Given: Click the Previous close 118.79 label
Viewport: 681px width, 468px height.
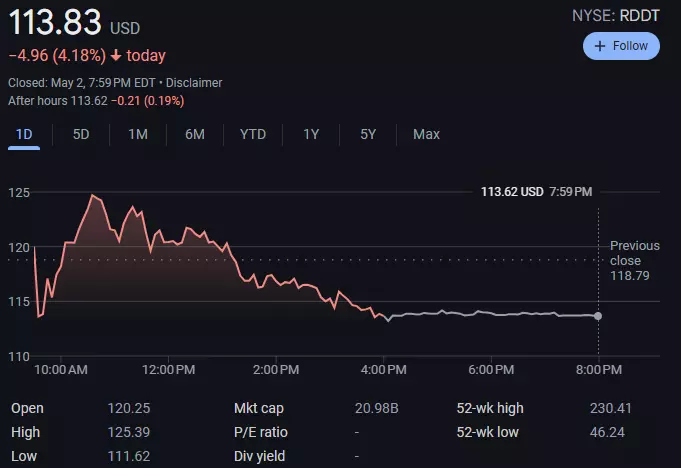Looking at the screenshot, I should coord(635,260).
